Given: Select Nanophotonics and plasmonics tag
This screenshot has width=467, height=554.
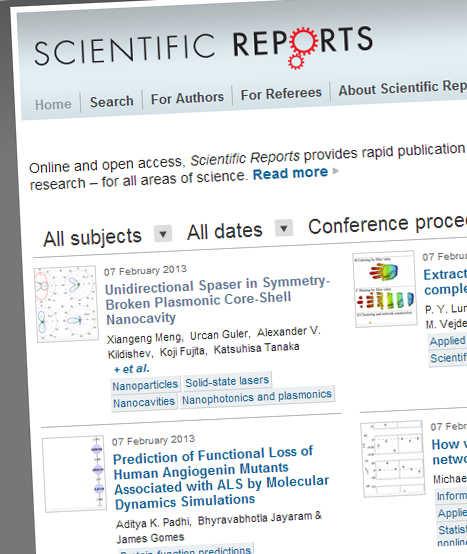Looking at the screenshot, I should (257, 397).
